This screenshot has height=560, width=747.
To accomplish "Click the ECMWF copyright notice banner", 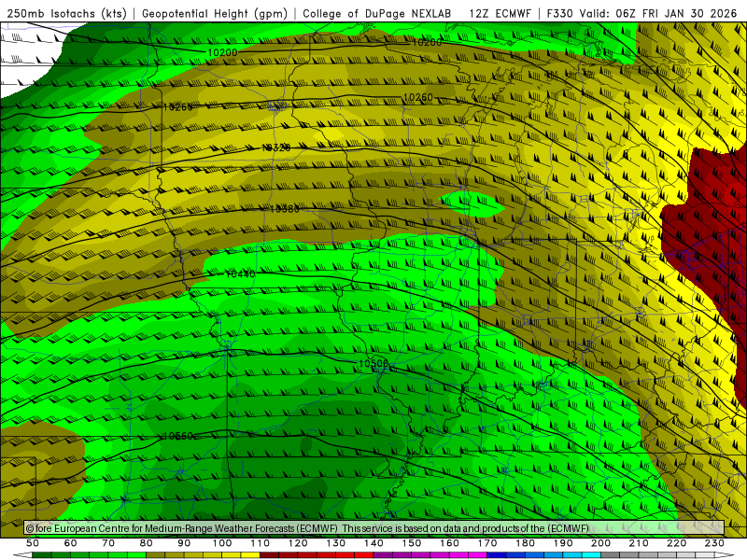I will coord(374,528).
